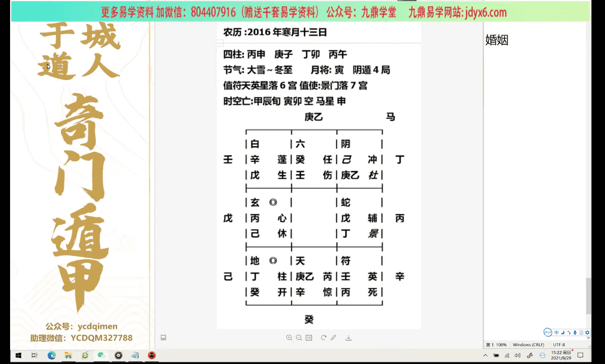Reset image to 1:1 actual size
Screen dimensions: 605x364
pos(309,338)
